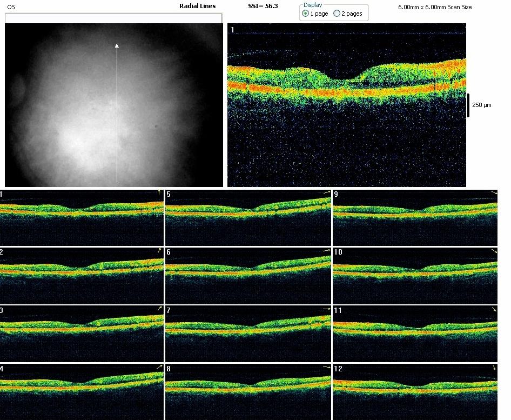Open radial scan thumbnail 2
The image size is (511, 420).
(81, 276)
